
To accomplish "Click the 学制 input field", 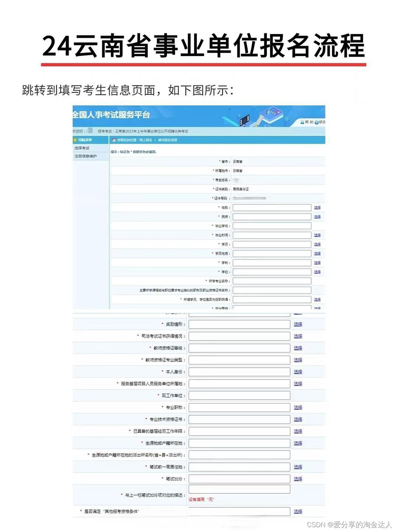I will (x=272, y=263).
